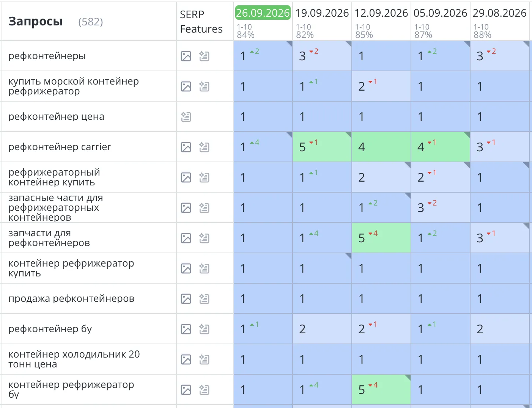Image resolution: width=532 pixels, height=408 pixels.
Task: Click image SERP icon for рефконтейнеры
Action: 186,56
